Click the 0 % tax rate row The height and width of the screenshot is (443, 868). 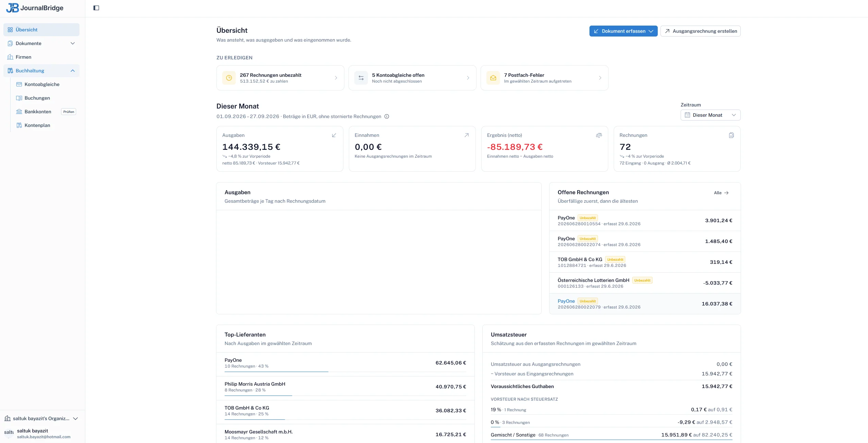pos(611,422)
